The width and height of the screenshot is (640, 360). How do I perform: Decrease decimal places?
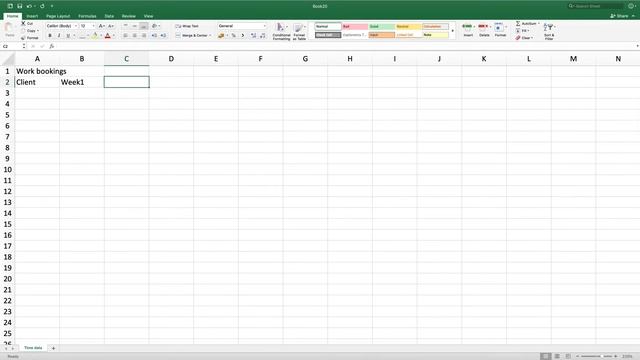coord(262,36)
